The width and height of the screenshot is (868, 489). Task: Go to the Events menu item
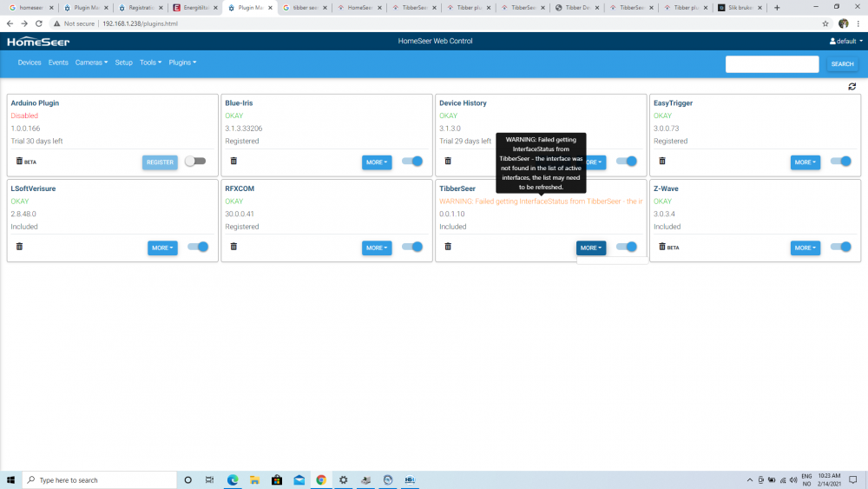click(x=58, y=63)
